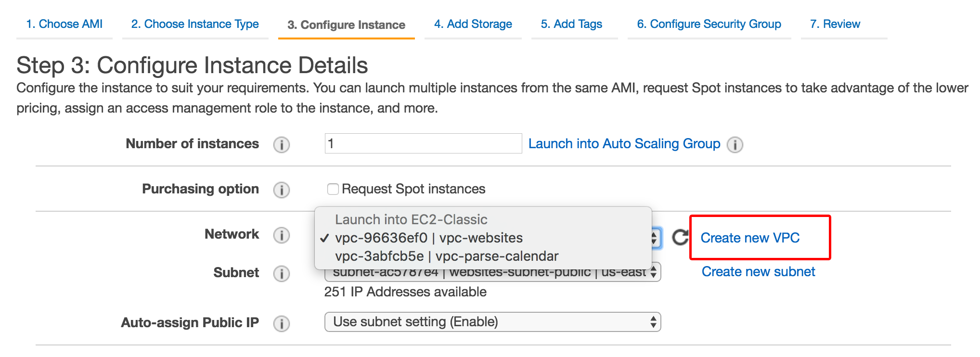Click info icon next to Auto-assign Public IP

point(282,323)
